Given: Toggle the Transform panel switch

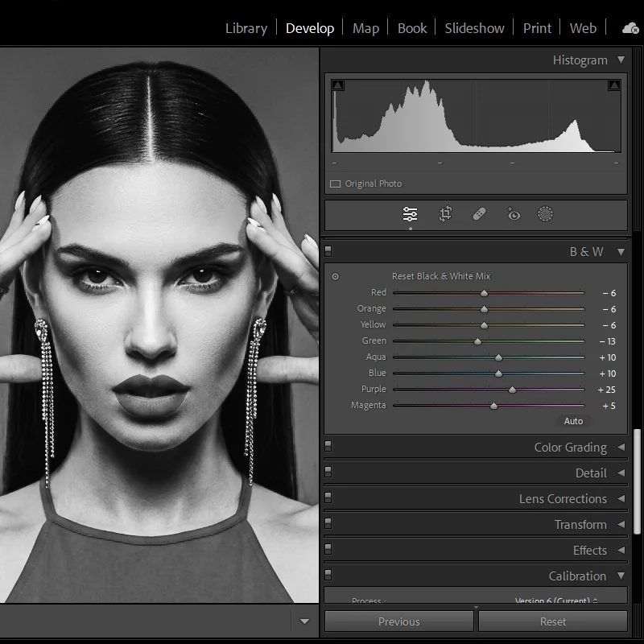Looking at the screenshot, I should (x=328, y=523).
